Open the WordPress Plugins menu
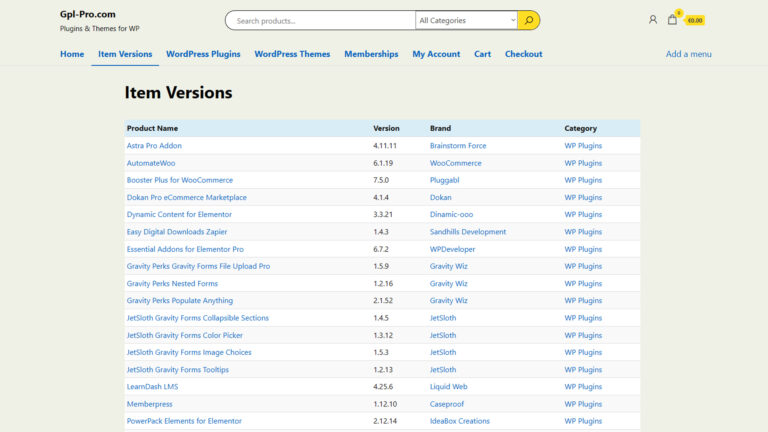Screen dimensions: 768x432 (203, 54)
